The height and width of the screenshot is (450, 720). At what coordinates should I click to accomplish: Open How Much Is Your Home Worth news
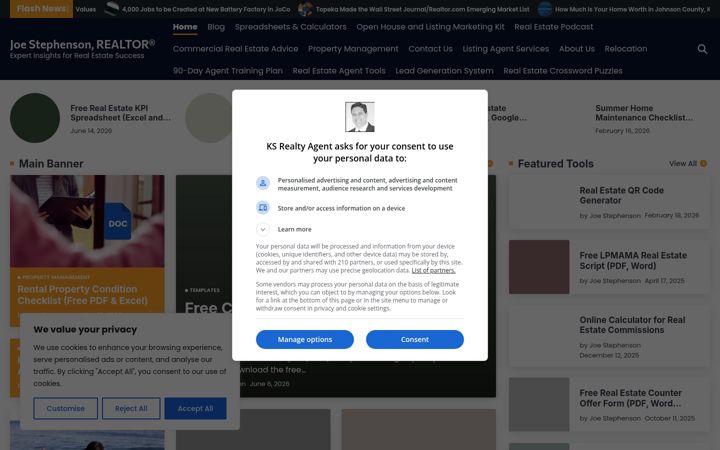[632, 9]
